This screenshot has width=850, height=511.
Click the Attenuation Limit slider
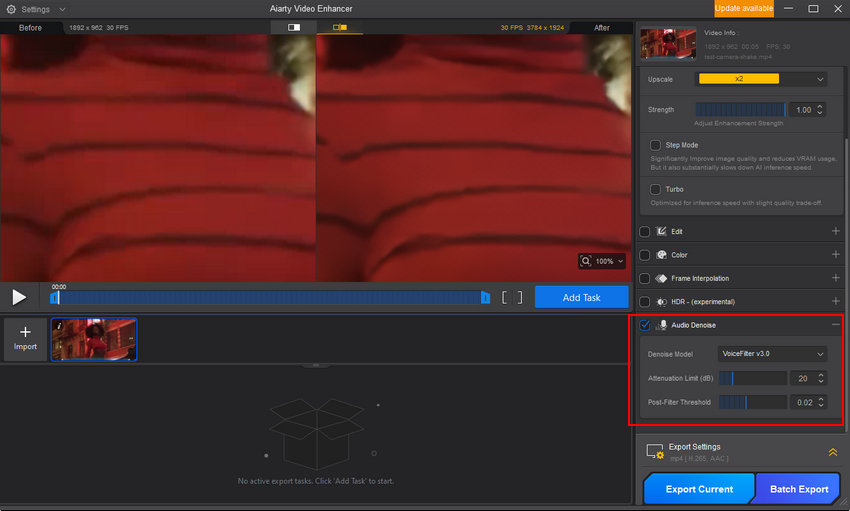pyautogui.click(x=752, y=378)
